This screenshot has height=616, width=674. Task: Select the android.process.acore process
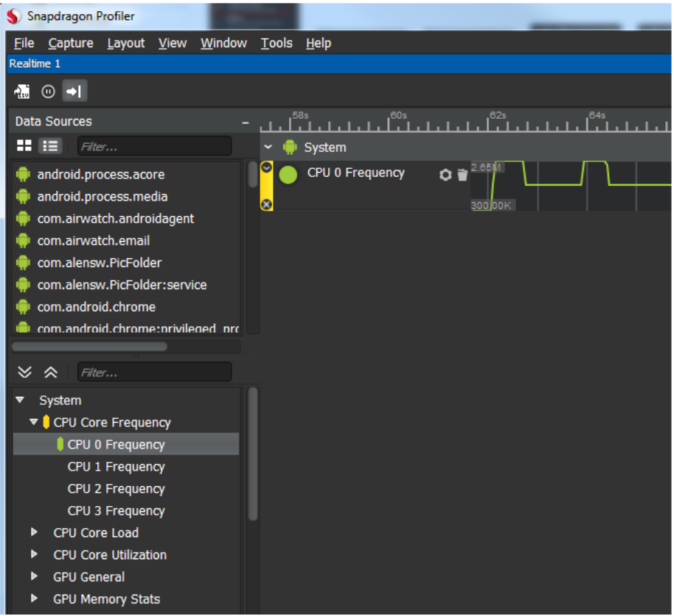click(101, 174)
